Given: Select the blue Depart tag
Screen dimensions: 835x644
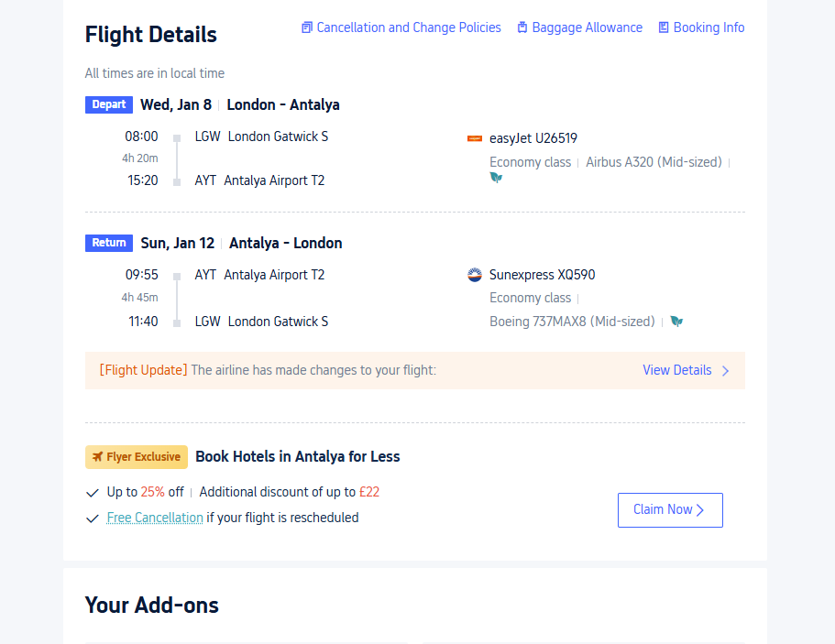Looking at the screenshot, I should [x=109, y=104].
